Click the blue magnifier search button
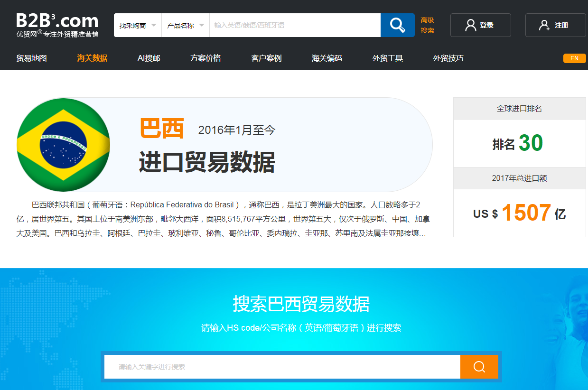 tap(398, 25)
